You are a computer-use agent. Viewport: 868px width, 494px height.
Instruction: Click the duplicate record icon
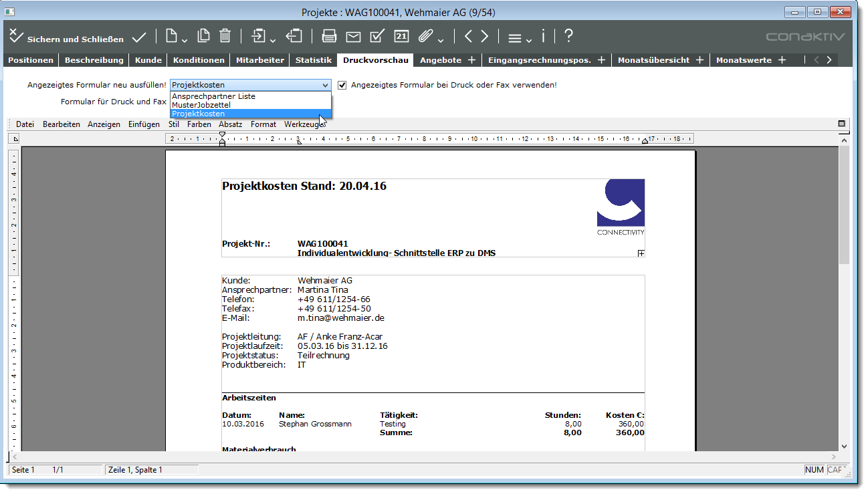(x=203, y=36)
